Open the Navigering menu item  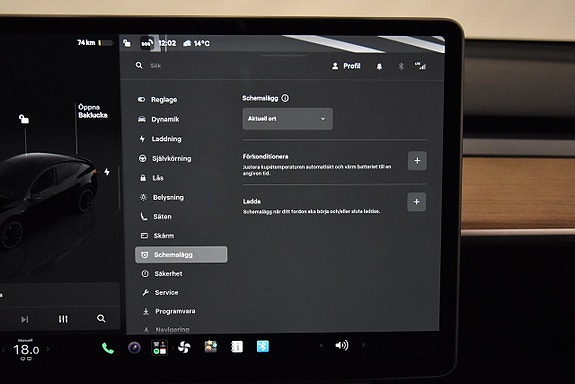pyautogui.click(x=166, y=329)
